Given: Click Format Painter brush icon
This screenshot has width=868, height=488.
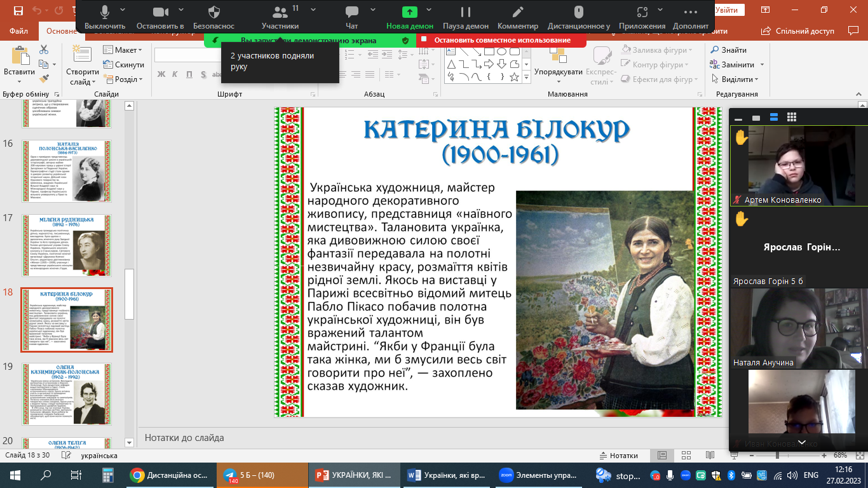Looking at the screenshot, I should [44, 79].
